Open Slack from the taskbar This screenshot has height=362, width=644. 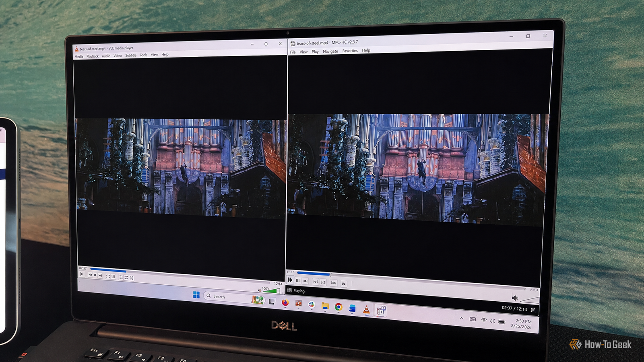pos(312,304)
